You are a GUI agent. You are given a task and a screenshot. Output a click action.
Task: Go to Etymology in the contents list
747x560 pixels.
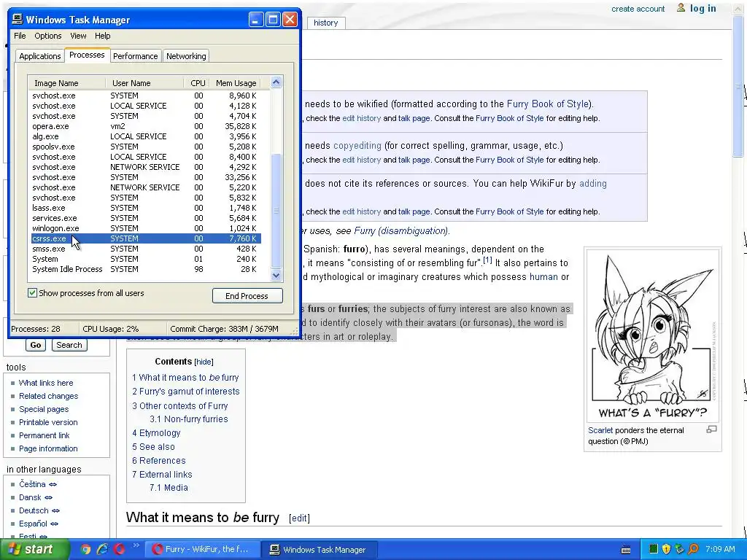156,433
